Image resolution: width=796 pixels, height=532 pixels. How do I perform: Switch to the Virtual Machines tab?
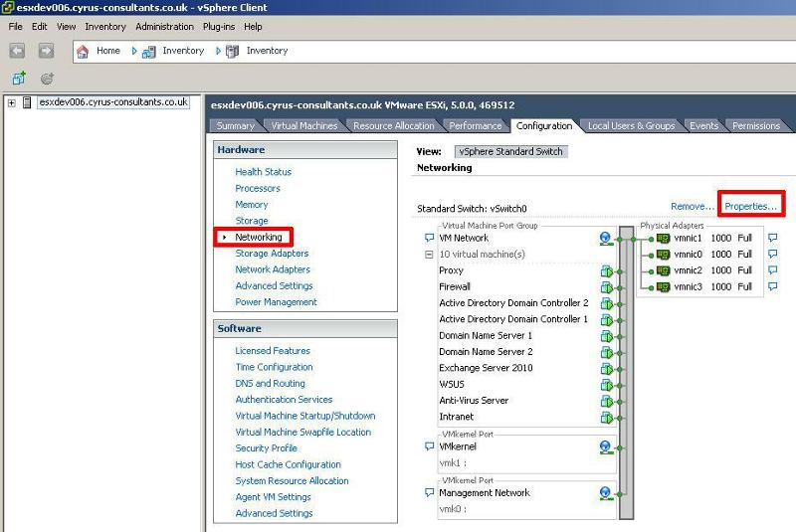[304, 125]
